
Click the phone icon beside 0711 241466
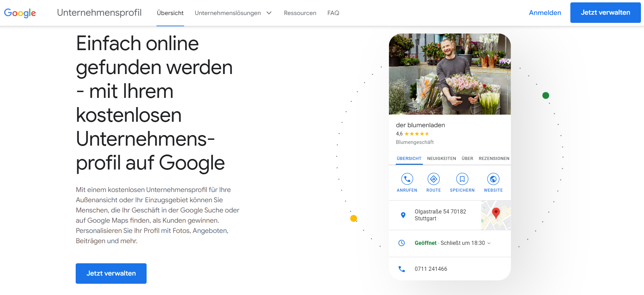tap(402, 269)
